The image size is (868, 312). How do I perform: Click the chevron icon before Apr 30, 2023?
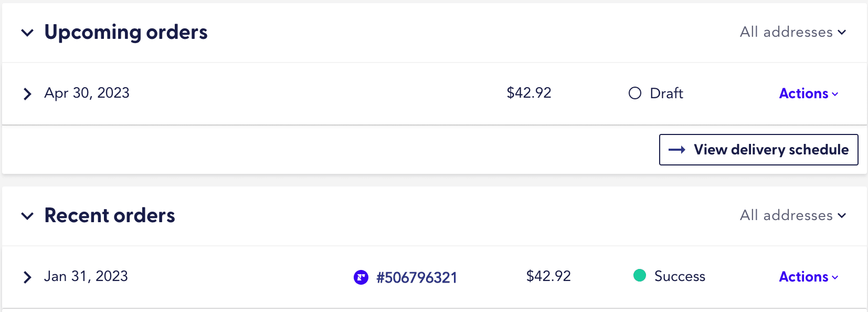(x=27, y=93)
